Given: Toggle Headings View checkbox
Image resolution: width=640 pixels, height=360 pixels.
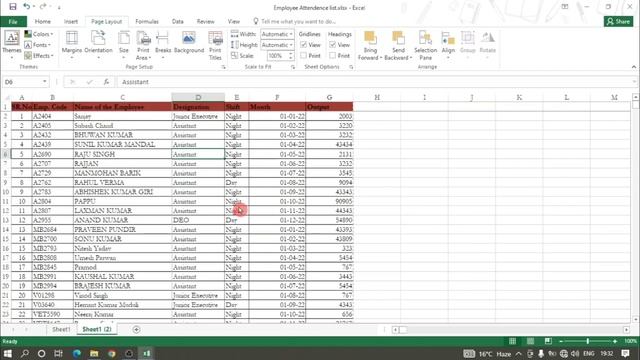Looking at the screenshot, I should (x=333, y=45).
